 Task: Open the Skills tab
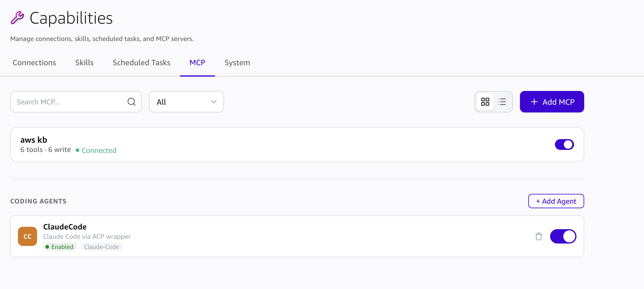(x=84, y=63)
